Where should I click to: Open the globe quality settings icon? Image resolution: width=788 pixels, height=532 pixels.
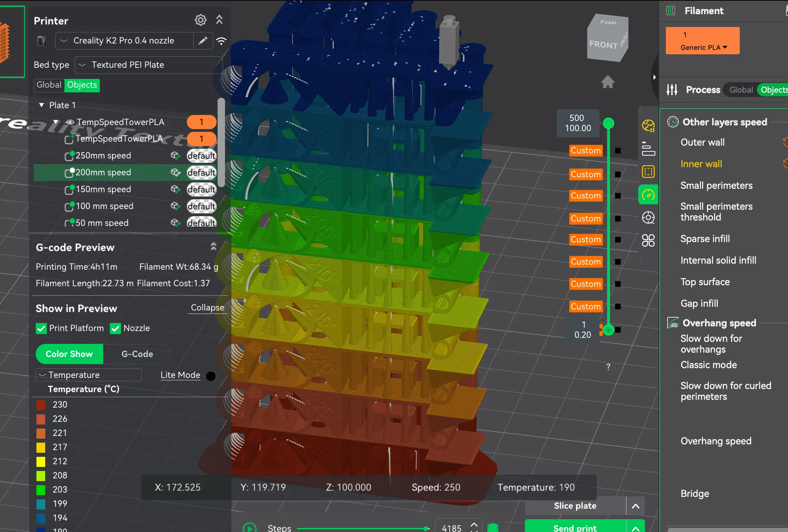pyautogui.click(x=648, y=125)
